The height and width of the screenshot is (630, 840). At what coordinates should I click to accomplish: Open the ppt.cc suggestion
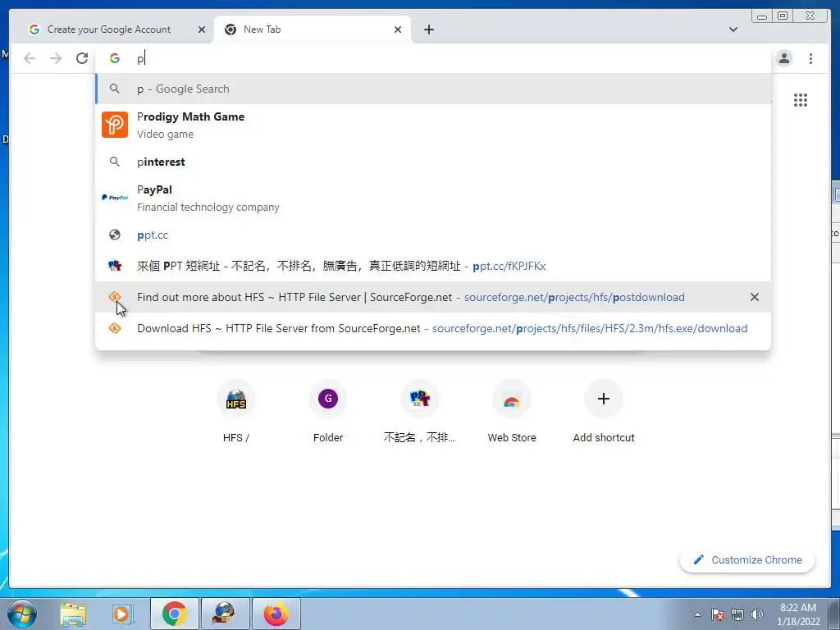coord(433,235)
